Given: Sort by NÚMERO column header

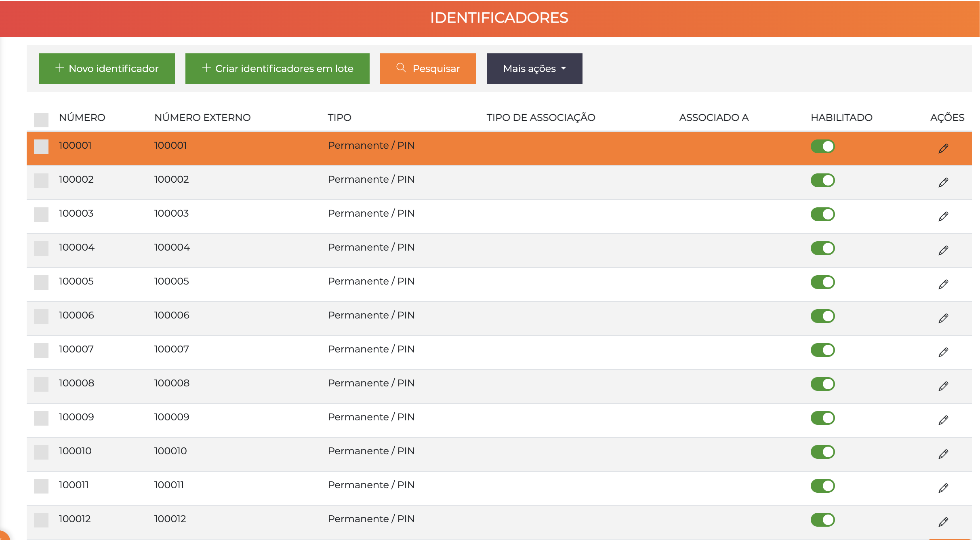Looking at the screenshot, I should (82, 118).
